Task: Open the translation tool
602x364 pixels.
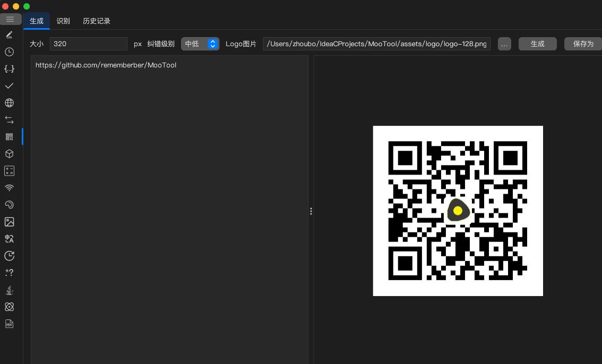Action: point(9,239)
